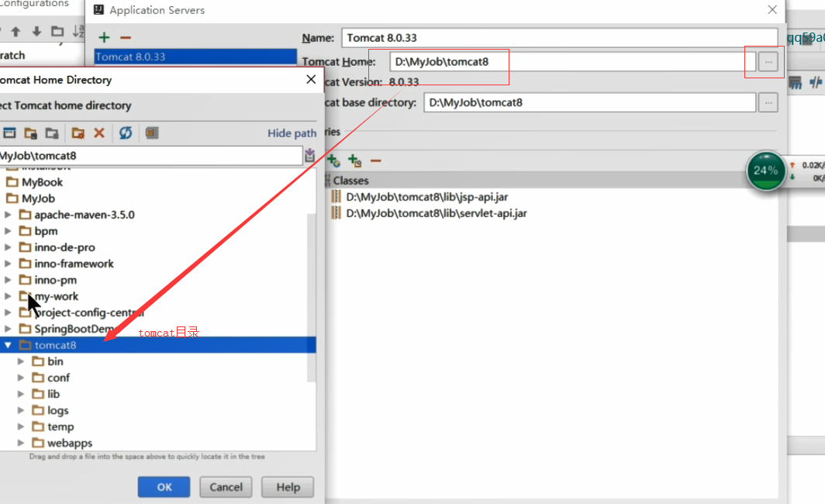Move configuration down in the Configurations window
The width and height of the screenshot is (825, 504).
pos(36,32)
